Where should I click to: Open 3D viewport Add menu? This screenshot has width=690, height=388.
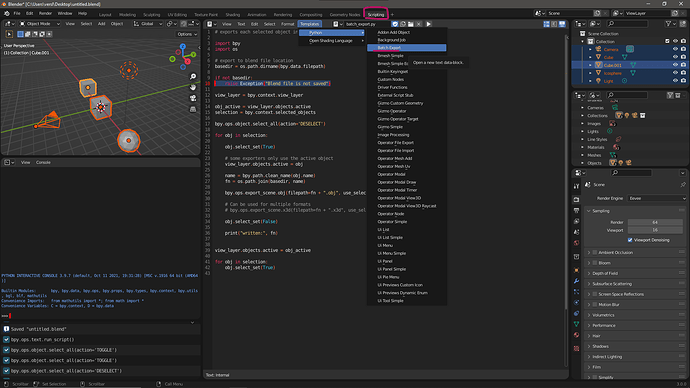101,24
